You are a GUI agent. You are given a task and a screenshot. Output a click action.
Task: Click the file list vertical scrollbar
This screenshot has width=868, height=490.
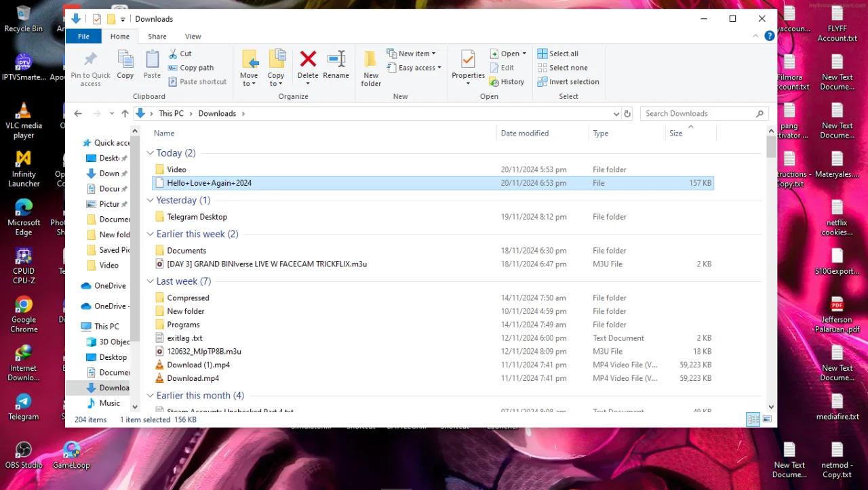point(771,268)
